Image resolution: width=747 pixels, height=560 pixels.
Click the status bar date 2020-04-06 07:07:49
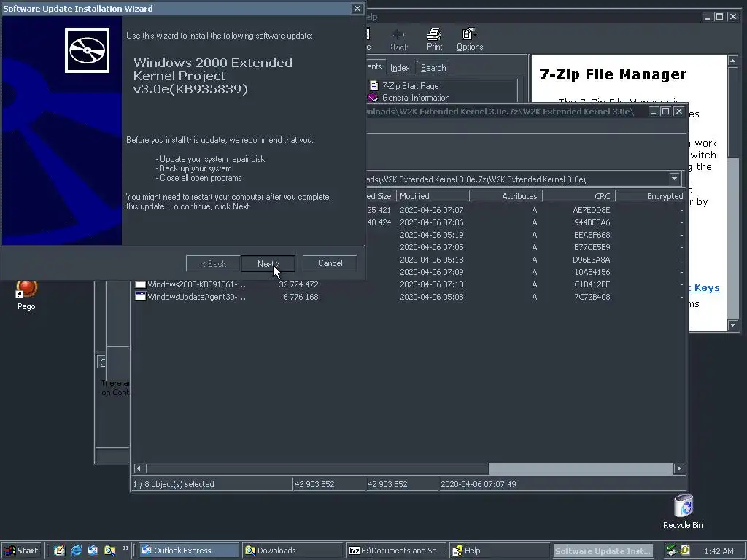pyautogui.click(x=479, y=484)
